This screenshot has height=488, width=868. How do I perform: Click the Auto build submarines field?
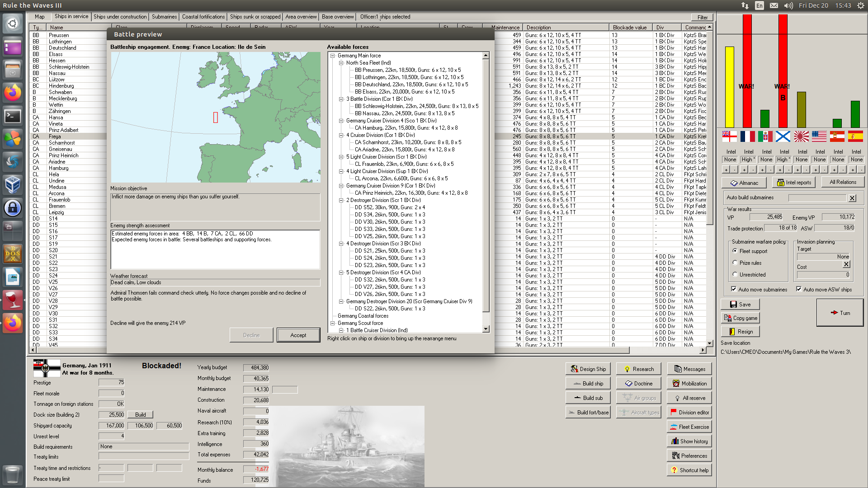[817, 197]
